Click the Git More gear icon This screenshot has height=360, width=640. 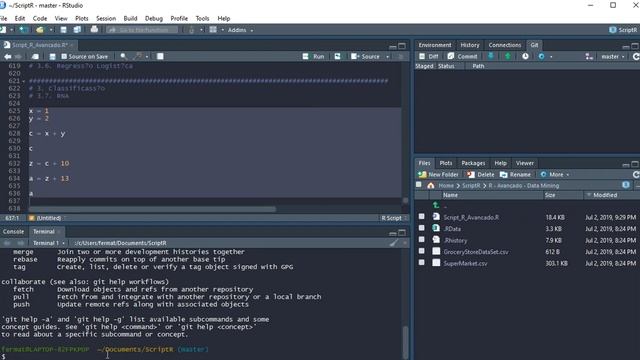point(541,56)
